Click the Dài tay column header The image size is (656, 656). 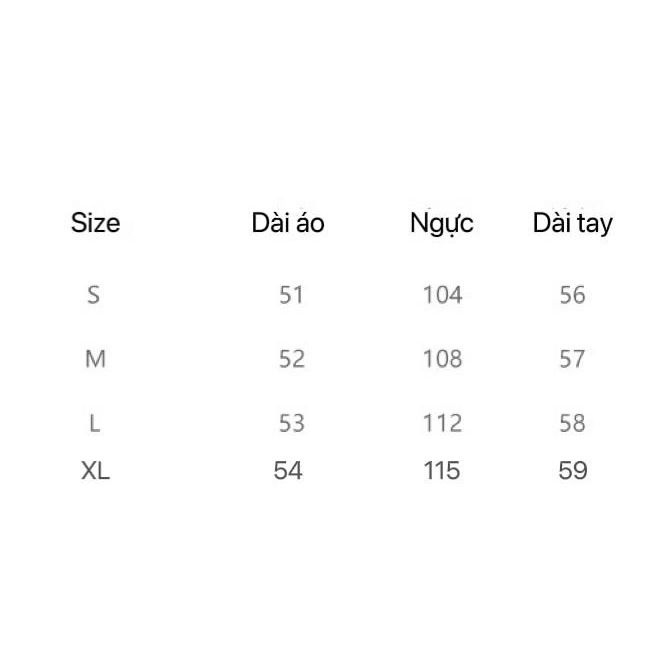coord(572,223)
